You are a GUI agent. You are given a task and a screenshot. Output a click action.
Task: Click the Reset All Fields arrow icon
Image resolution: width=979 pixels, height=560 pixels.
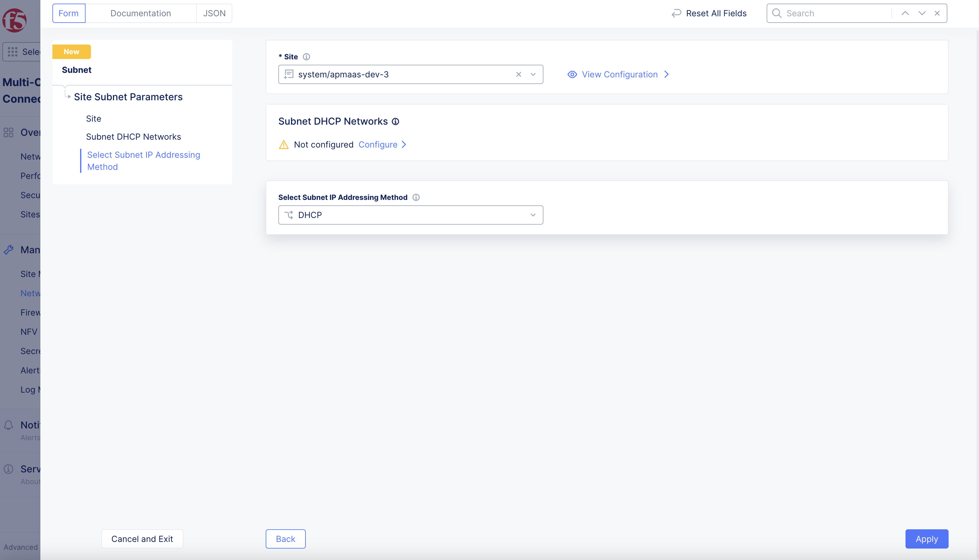click(x=676, y=14)
